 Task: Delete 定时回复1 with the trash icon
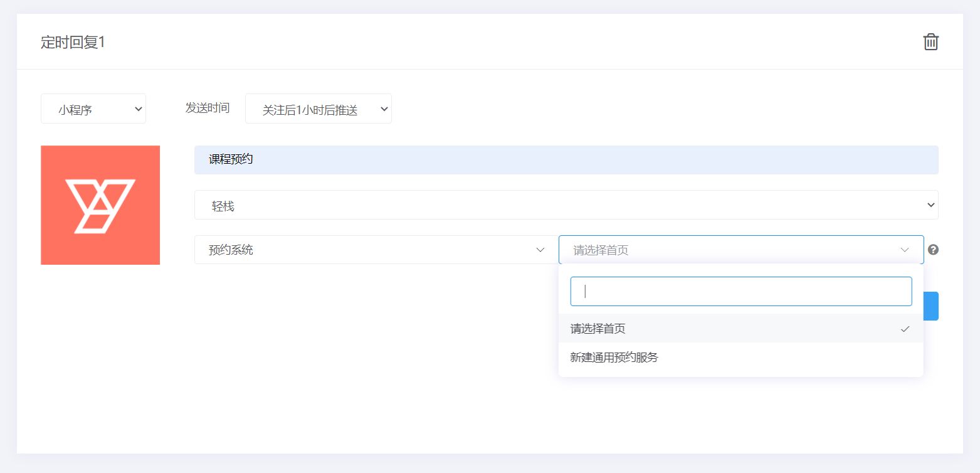click(930, 42)
